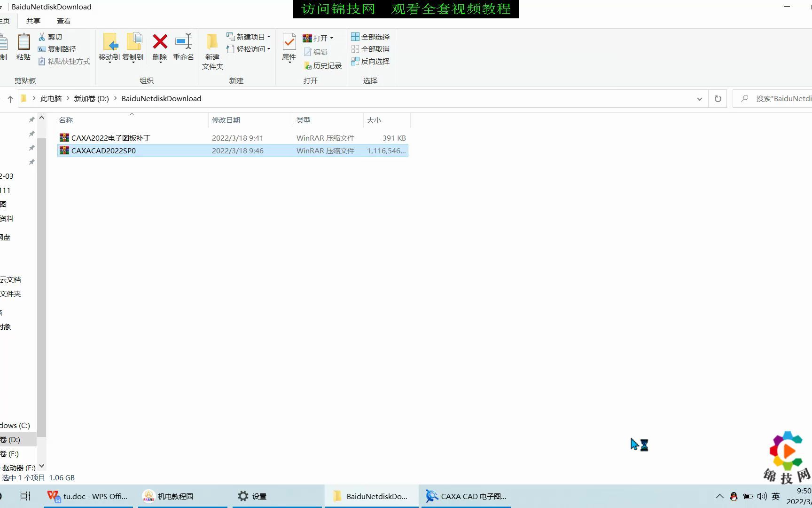Select the E: drive in navigation pane

(17, 453)
